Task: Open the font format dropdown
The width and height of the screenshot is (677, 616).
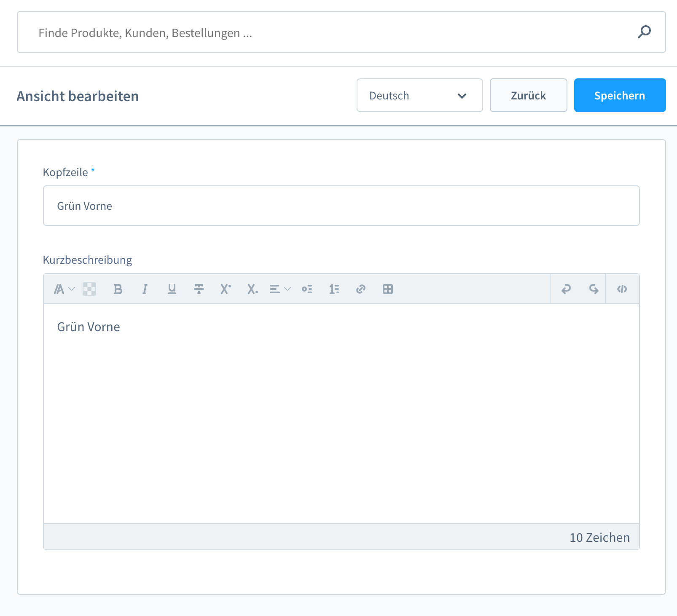Action: click(64, 289)
